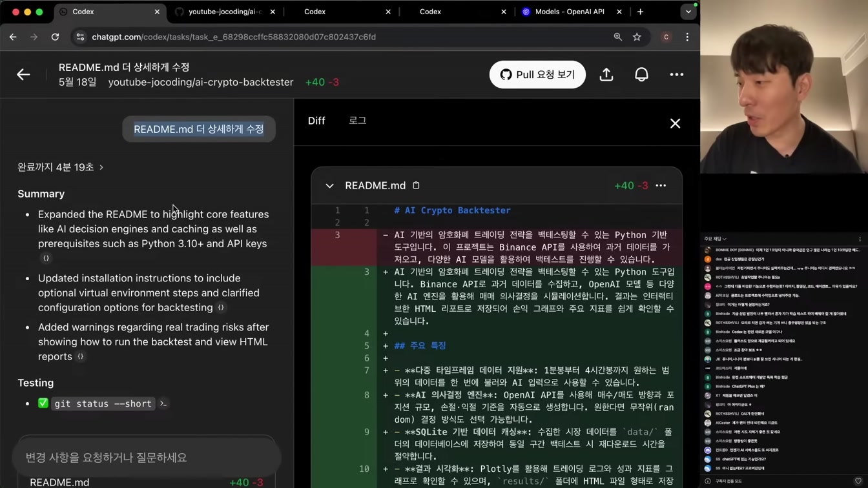Go back using the Codex task back arrow
This screenshot has height=488, width=868.
pos(23,75)
